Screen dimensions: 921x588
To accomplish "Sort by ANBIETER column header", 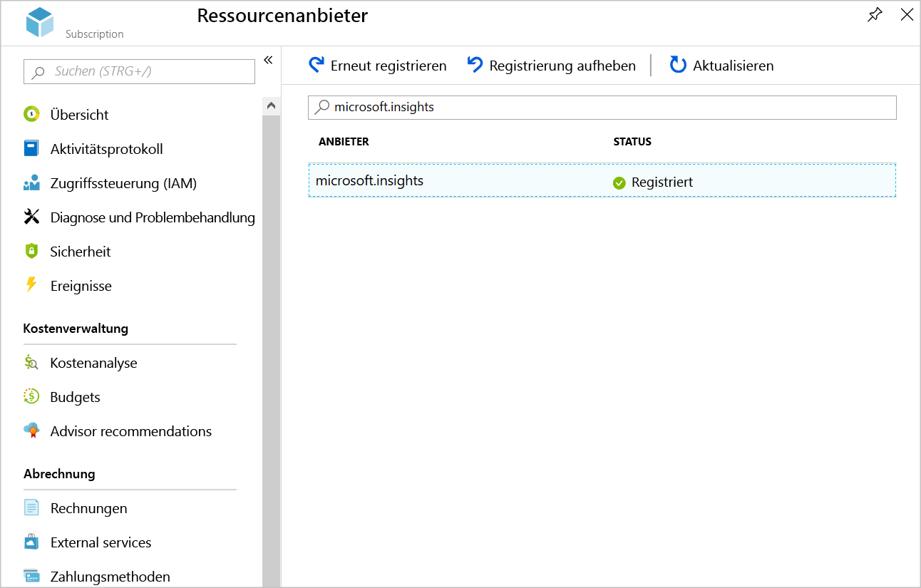I will click(x=344, y=142).
